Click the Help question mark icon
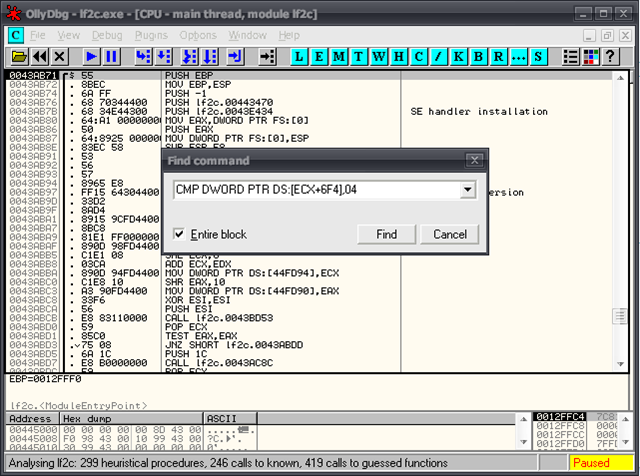This screenshot has height=476, width=640. (x=610, y=56)
